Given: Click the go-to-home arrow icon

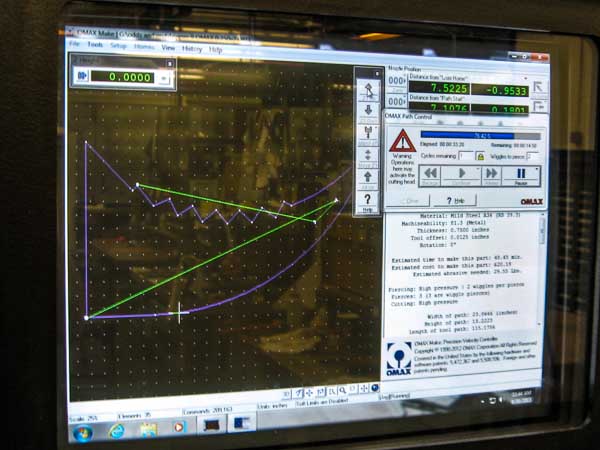Looking at the screenshot, I should [539, 87].
